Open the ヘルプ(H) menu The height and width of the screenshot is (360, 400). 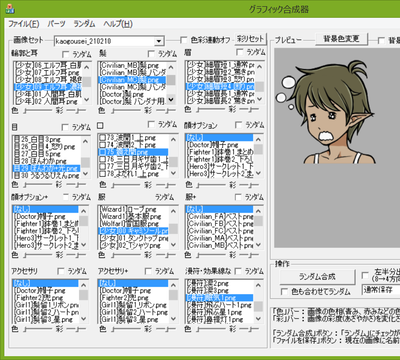click(118, 24)
